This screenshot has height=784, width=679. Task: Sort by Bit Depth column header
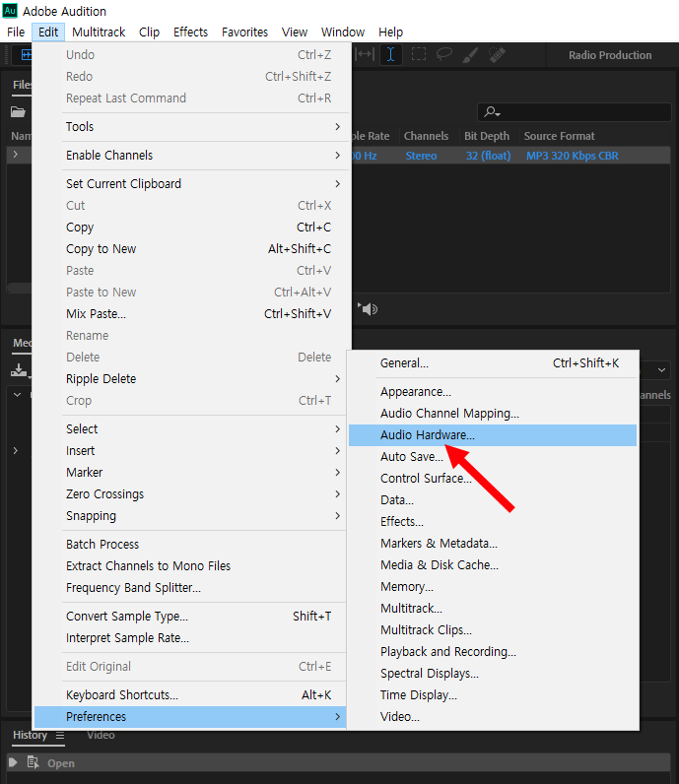[487, 136]
